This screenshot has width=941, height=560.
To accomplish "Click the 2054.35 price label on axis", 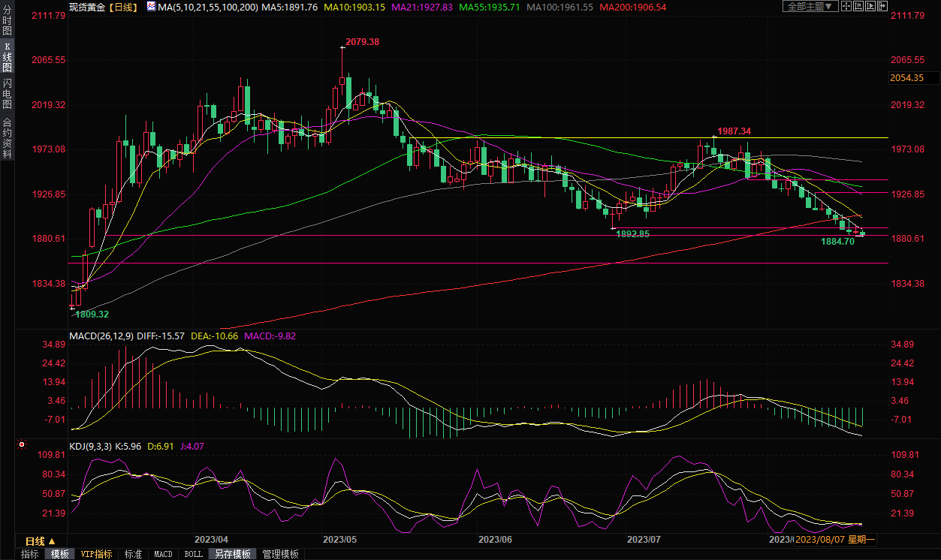I will (906, 78).
